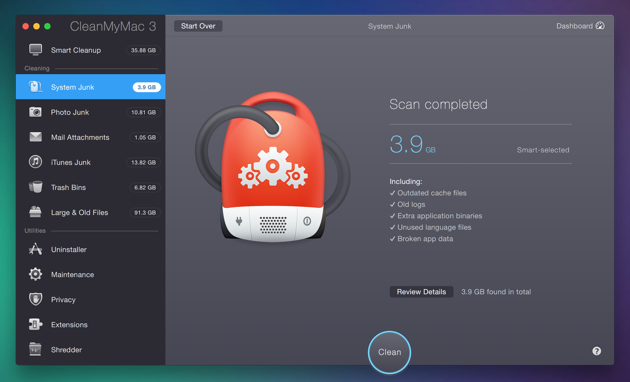This screenshot has height=382, width=630.
Task: Click the 10.81 GB size badge
Action: (143, 112)
